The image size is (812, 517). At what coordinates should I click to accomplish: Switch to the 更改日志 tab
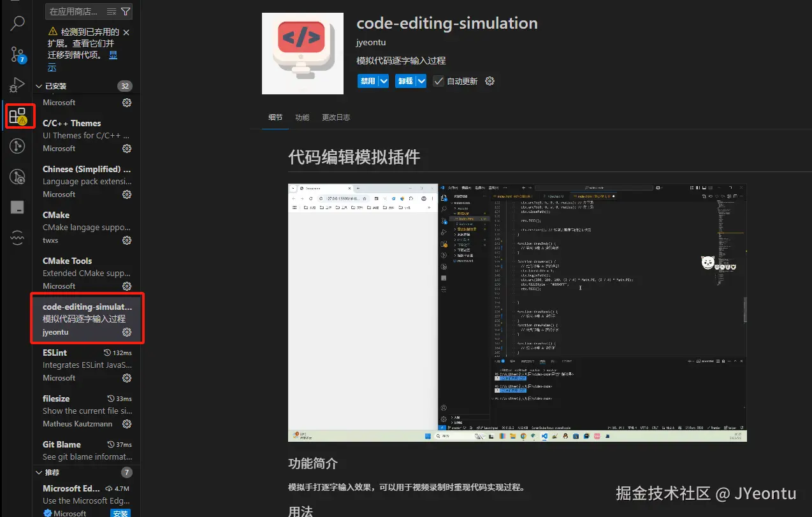coord(336,117)
